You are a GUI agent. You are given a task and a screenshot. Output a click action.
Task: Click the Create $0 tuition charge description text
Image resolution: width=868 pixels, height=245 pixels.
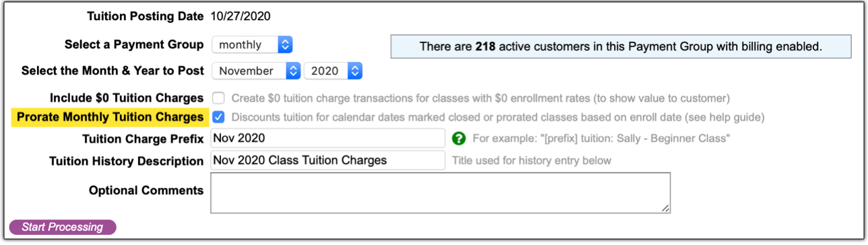pyautogui.click(x=480, y=98)
